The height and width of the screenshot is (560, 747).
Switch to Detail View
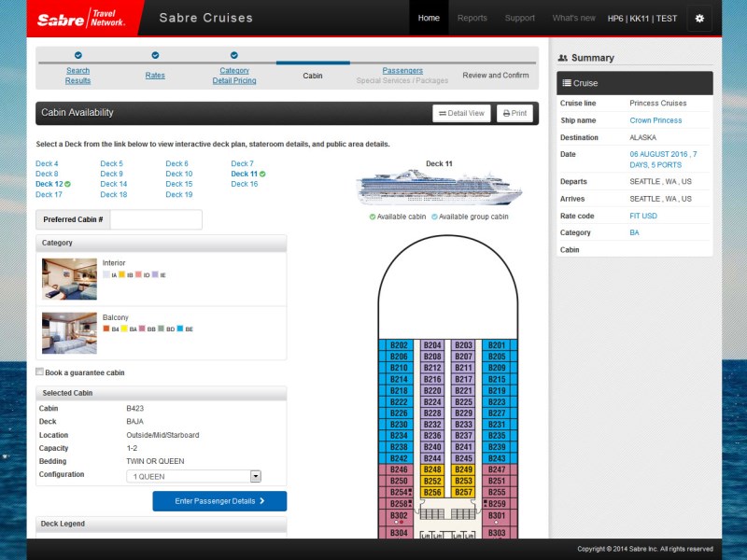pos(461,113)
